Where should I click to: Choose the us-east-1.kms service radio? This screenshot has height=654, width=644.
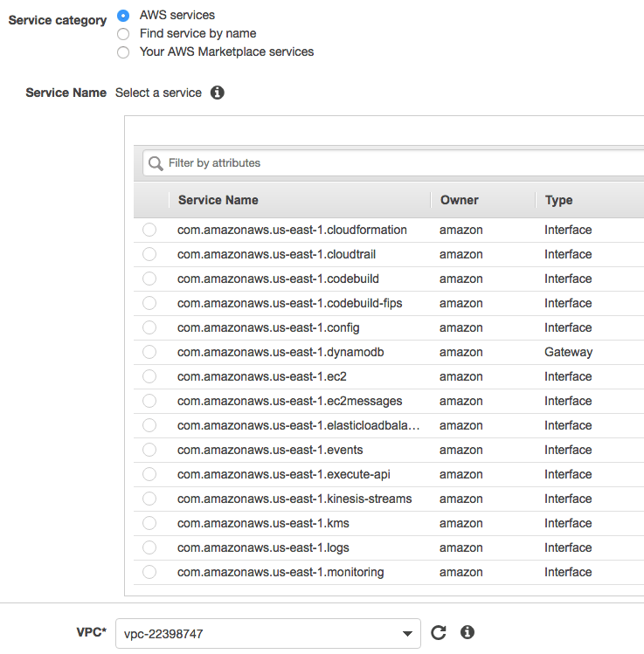[x=149, y=523]
